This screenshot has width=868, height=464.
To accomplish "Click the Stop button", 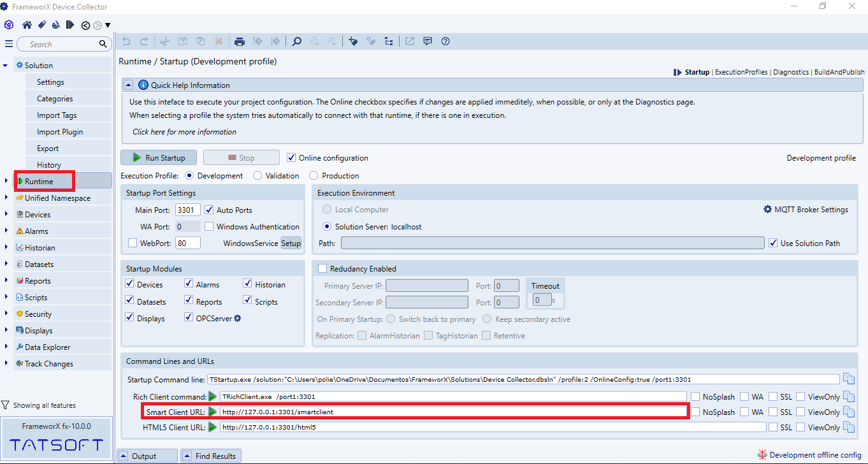I will [x=242, y=157].
